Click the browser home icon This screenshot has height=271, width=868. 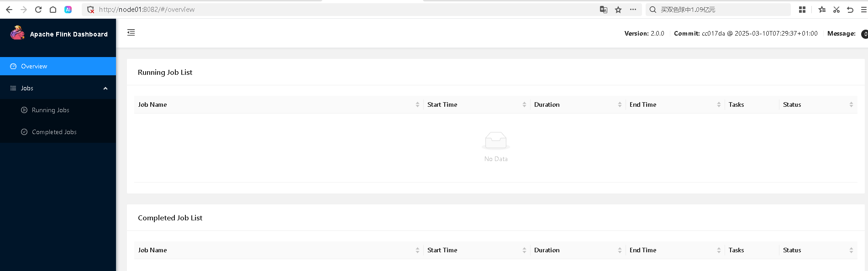[x=53, y=9]
